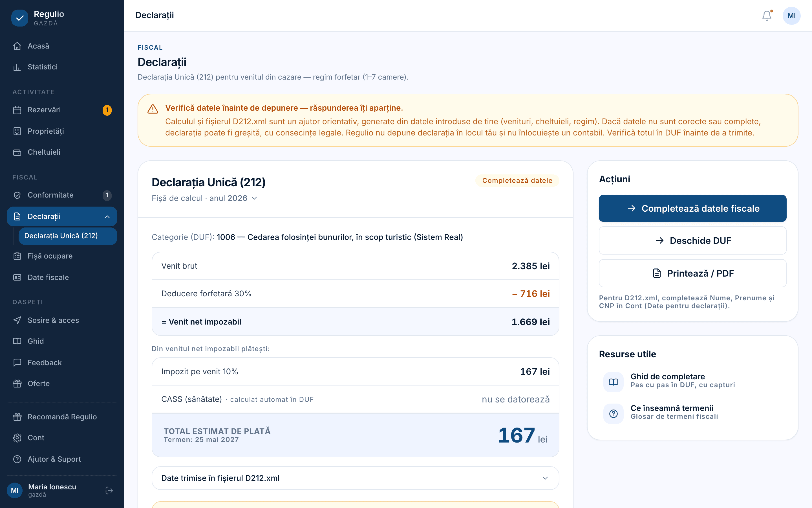Click the Regulio checkmark logo
This screenshot has width=812, height=508.
20,18
